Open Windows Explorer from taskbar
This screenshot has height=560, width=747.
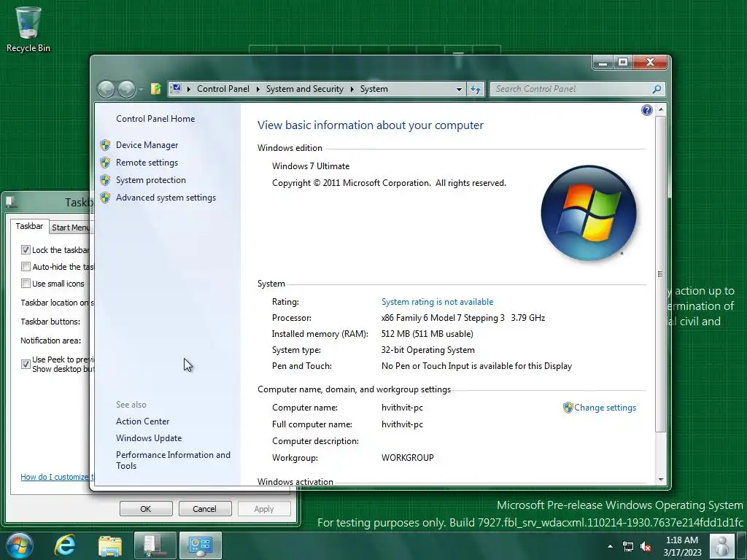[x=110, y=545]
